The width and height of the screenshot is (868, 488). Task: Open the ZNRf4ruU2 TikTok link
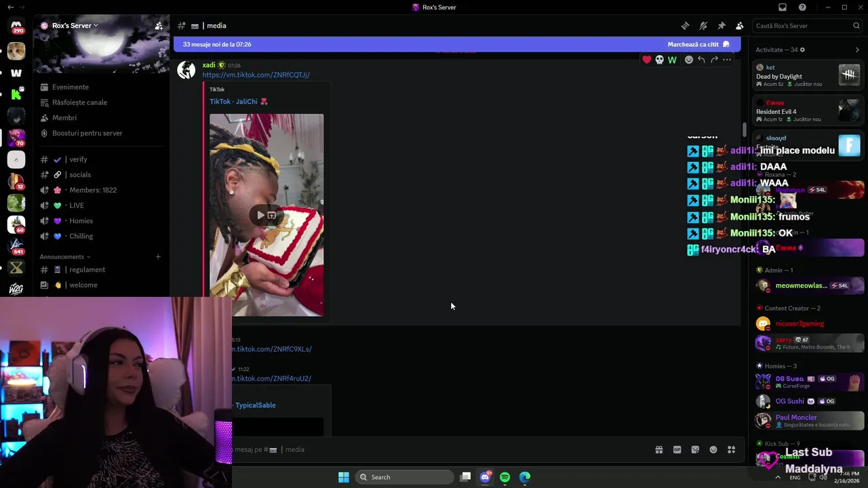272,378
